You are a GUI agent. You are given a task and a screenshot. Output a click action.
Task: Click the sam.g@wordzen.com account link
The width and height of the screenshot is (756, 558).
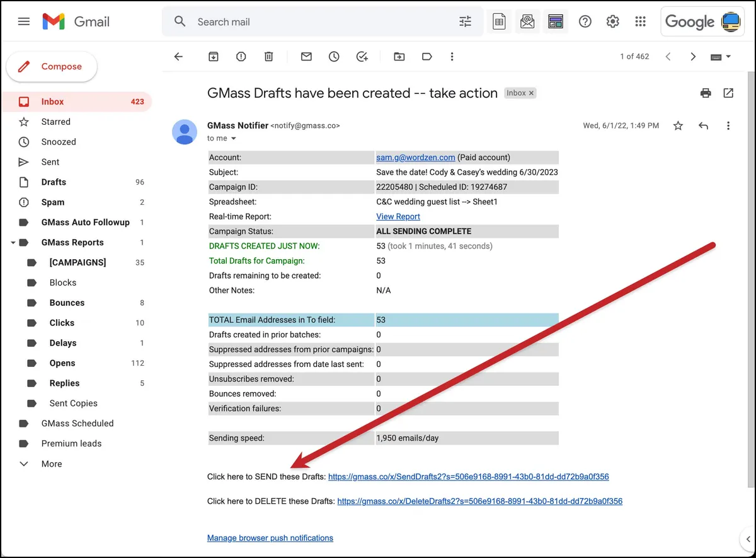(416, 158)
